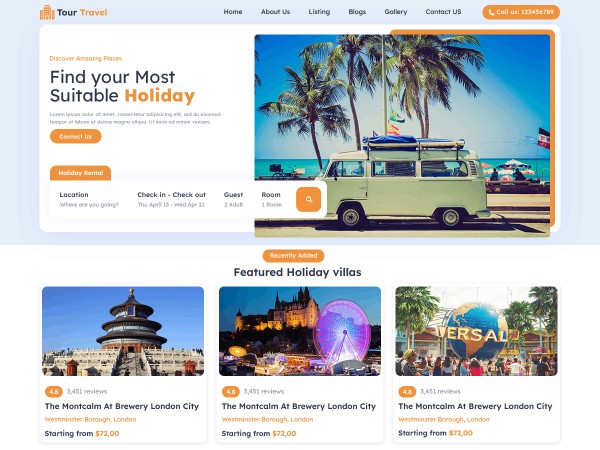
Task: Navigate to Blogs
Action: tap(357, 12)
